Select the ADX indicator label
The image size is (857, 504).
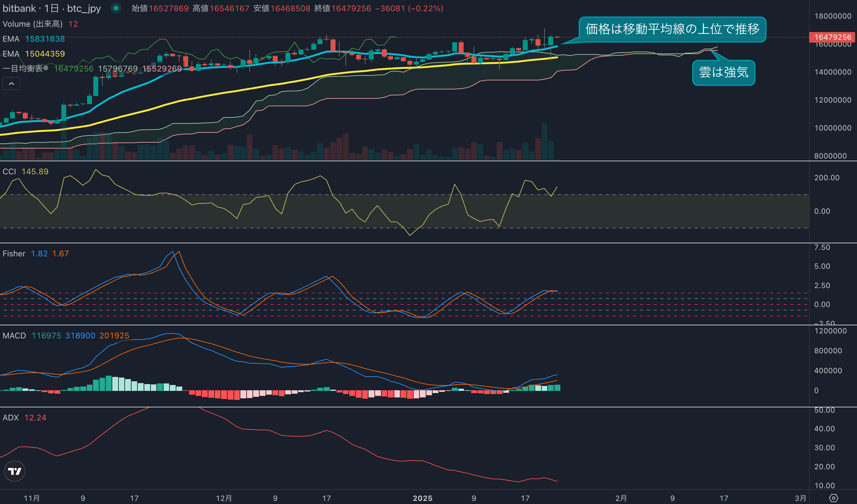pos(11,418)
